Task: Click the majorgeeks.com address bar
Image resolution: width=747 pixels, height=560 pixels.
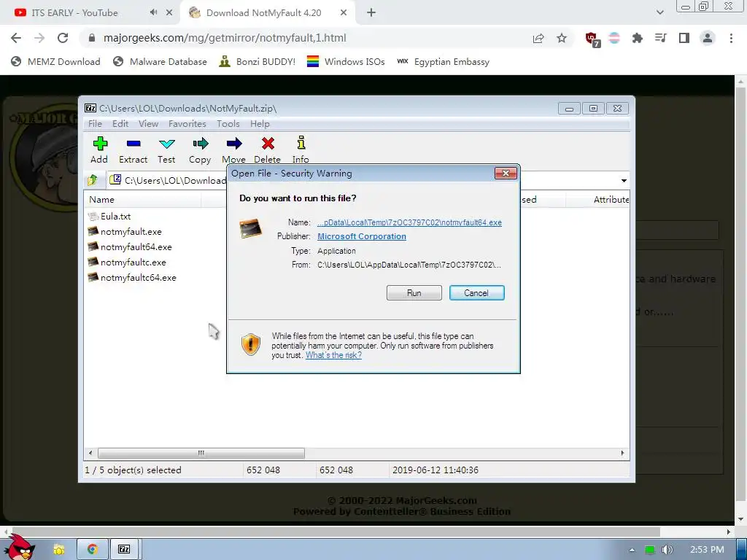Action: click(x=305, y=38)
